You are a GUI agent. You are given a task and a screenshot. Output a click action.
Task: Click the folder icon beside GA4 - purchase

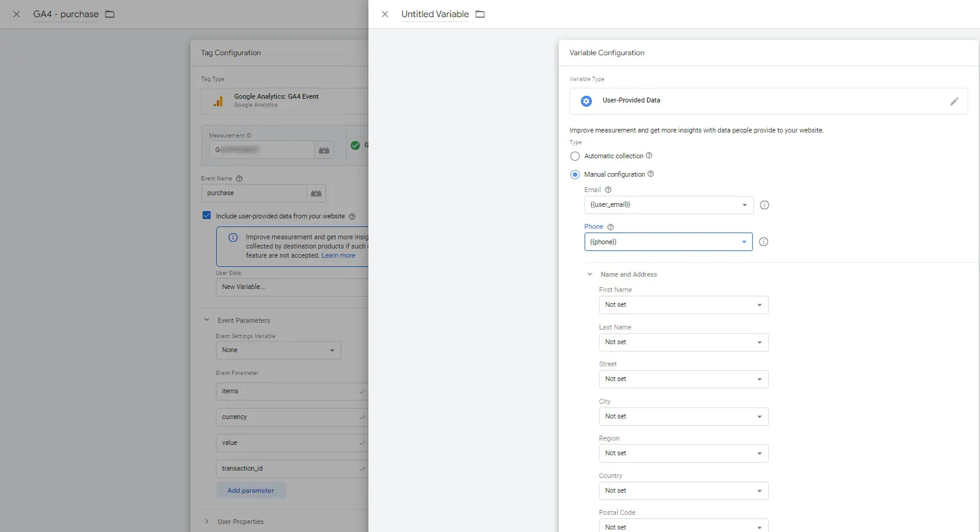tap(110, 14)
